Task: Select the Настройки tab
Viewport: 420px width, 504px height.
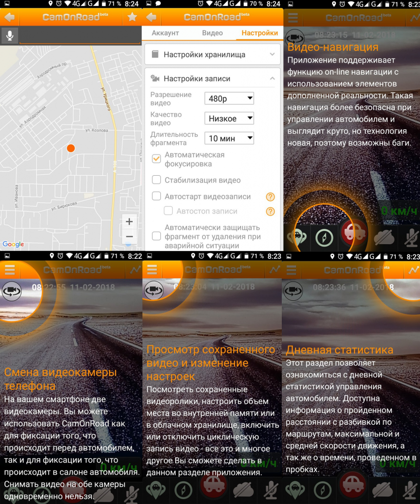Action: tap(260, 33)
